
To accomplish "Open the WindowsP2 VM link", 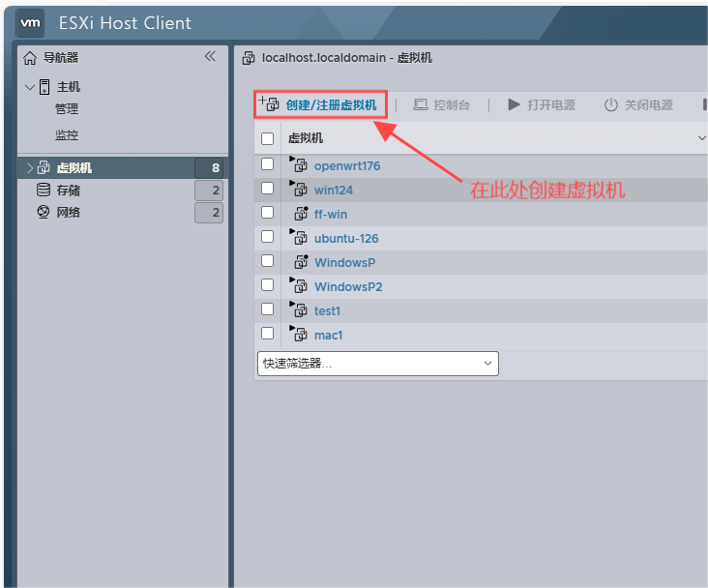I will pos(348,287).
